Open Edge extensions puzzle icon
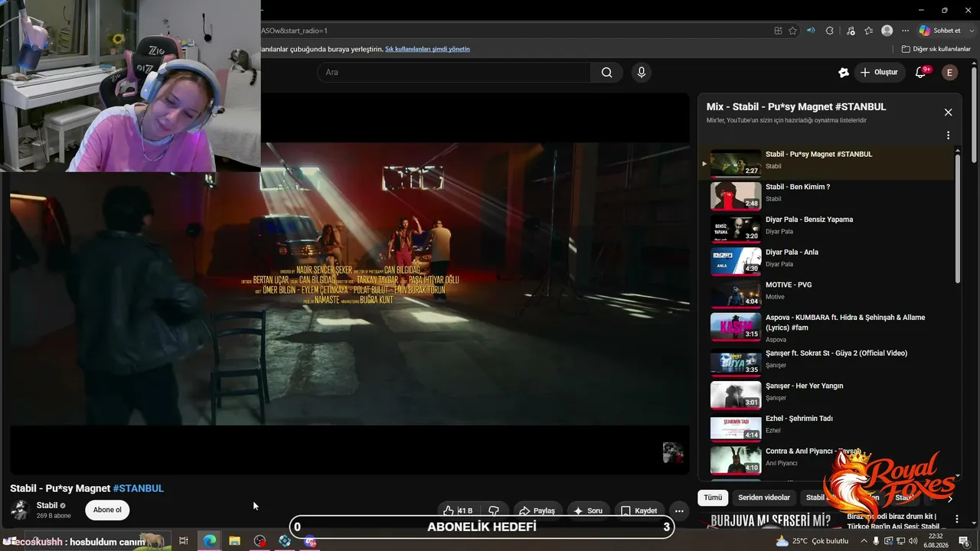The image size is (980, 551). click(830, 31)
